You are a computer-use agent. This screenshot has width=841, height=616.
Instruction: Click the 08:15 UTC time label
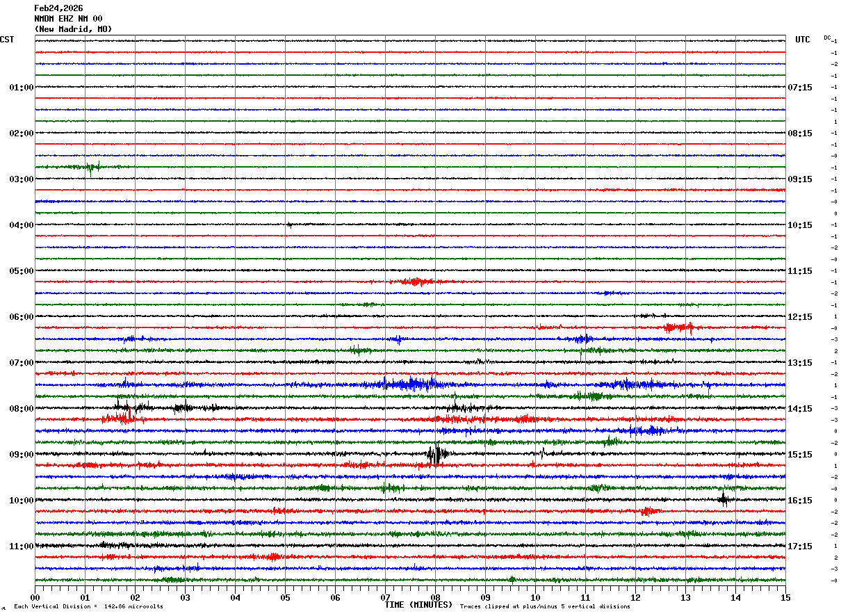[x=800, y=133]
